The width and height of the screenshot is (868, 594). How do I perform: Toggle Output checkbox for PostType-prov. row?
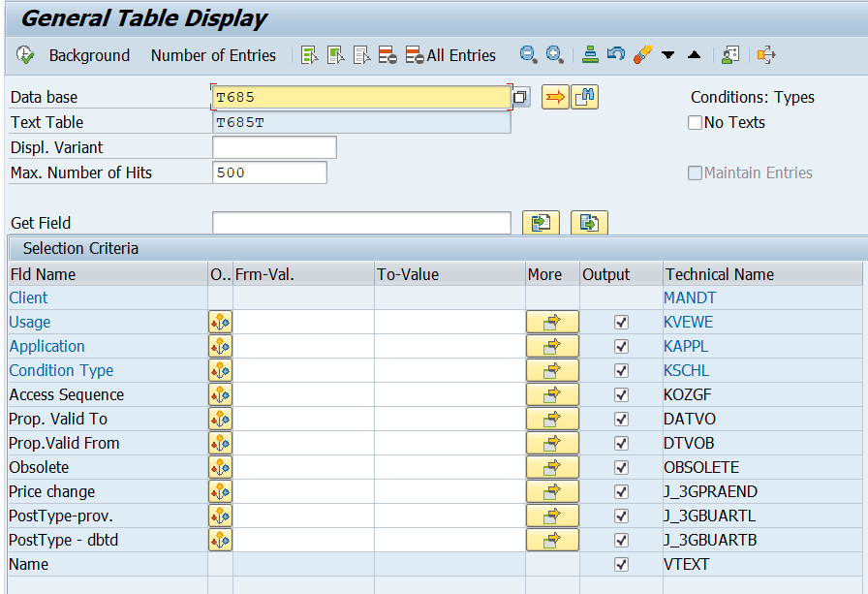click(x=621, y=516)
